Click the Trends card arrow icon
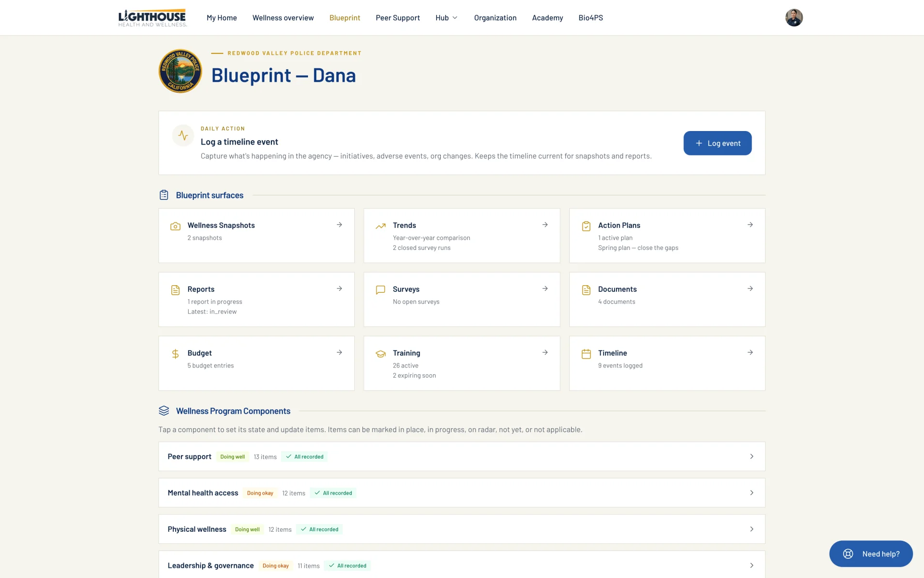This screenshot has width=924, height=578. [x=545, y=224]
